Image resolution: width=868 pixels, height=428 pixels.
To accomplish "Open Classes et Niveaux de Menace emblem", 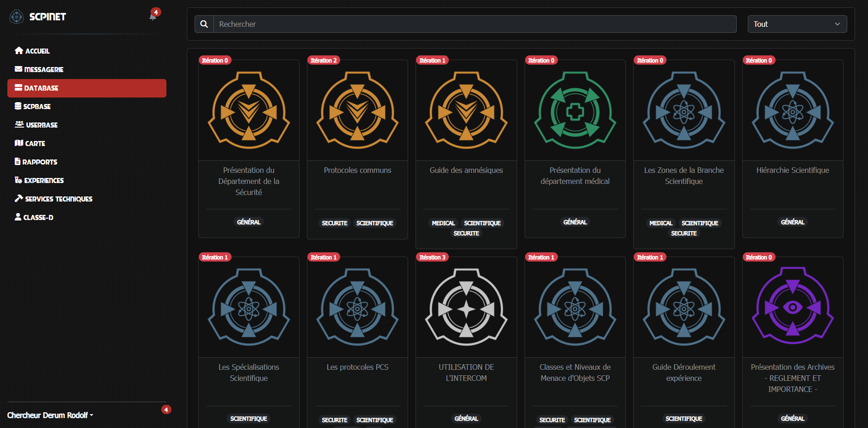I will [575, 307].
